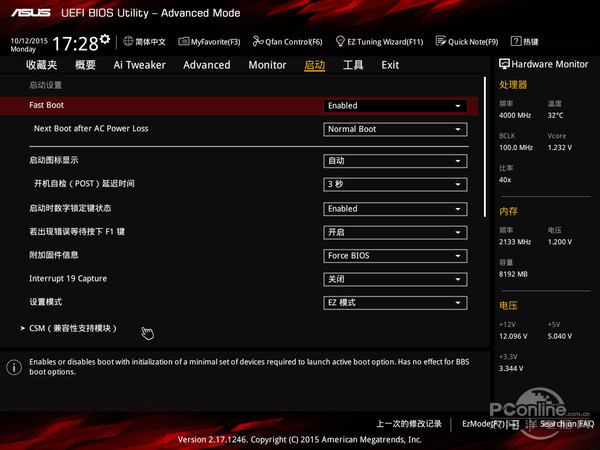Switch to the Advanced tab

coord(207,65)
